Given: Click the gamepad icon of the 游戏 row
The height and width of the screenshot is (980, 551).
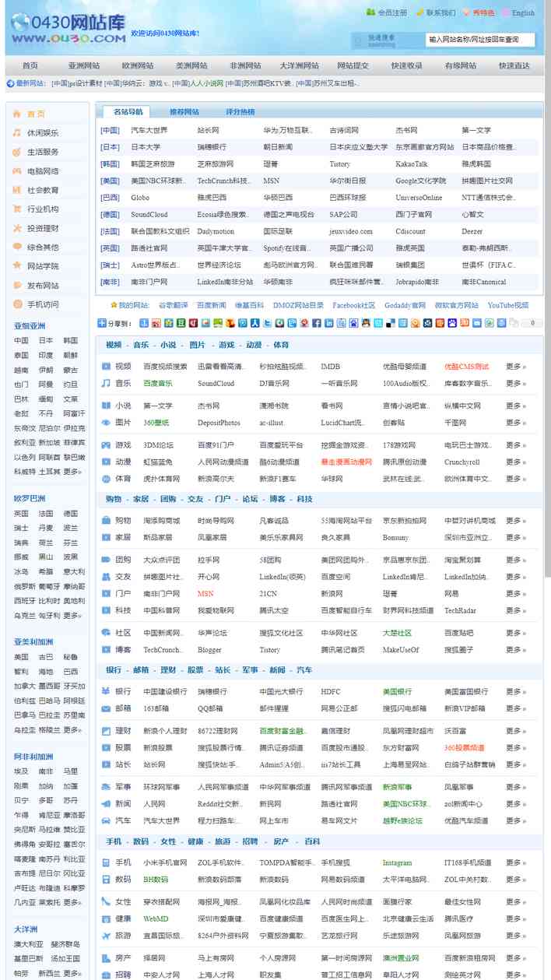Looking at the screenshot, I should pos(106,445).
